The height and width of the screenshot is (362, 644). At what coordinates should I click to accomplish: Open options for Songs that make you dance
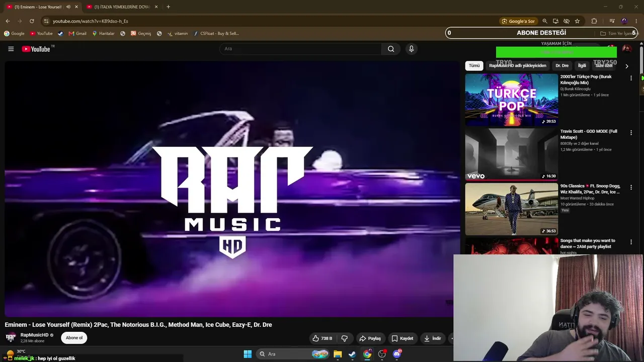[631, 242]
